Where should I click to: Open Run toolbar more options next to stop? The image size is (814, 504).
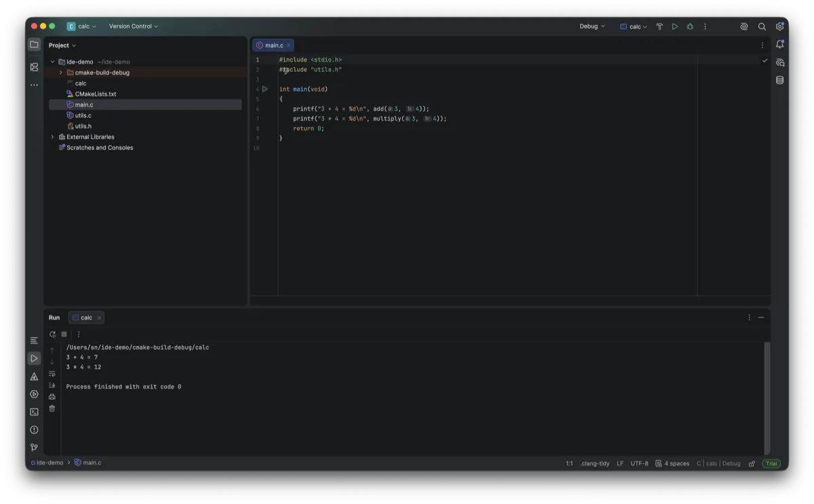pos(79,334)
